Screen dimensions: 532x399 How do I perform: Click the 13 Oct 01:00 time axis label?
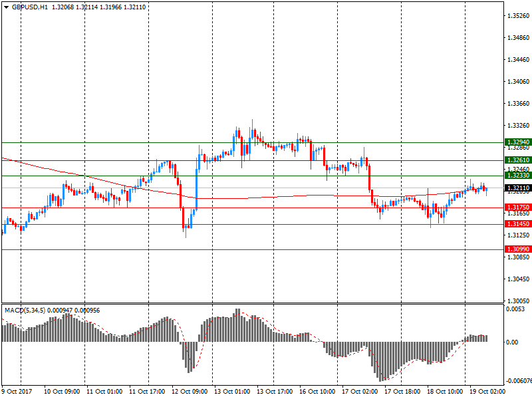click(232, 392)
